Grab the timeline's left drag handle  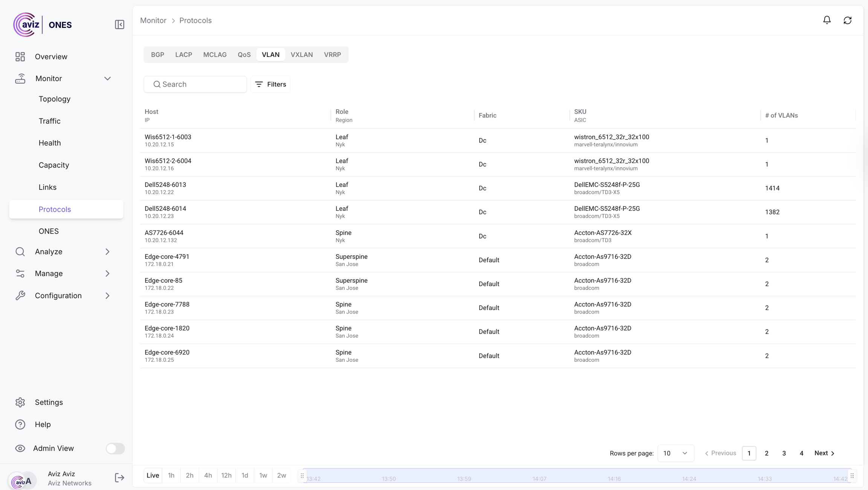[302, 476]
